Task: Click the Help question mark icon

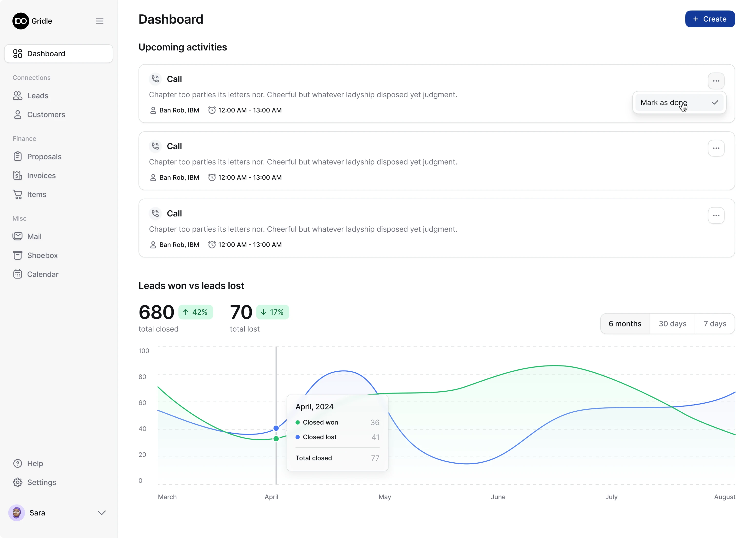Action: (x=18, y=463)
